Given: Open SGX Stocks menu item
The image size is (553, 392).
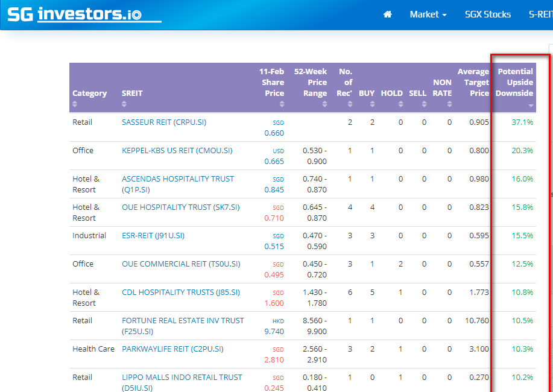Looking at the screenshot, I should 488,14.
